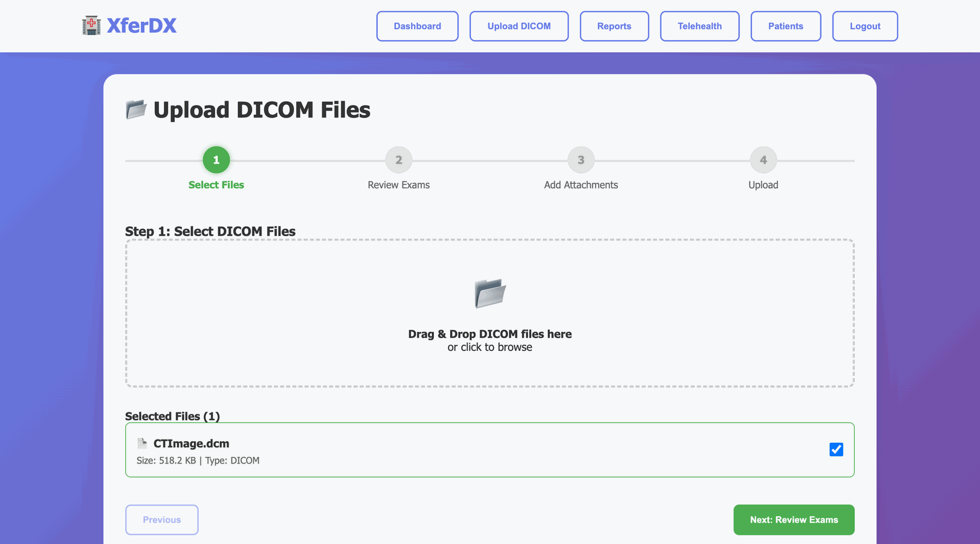The width and height of the screenshot is (980, 544).
Task: Go to Upload DICOM in navigation
Action: coord(519,26)
